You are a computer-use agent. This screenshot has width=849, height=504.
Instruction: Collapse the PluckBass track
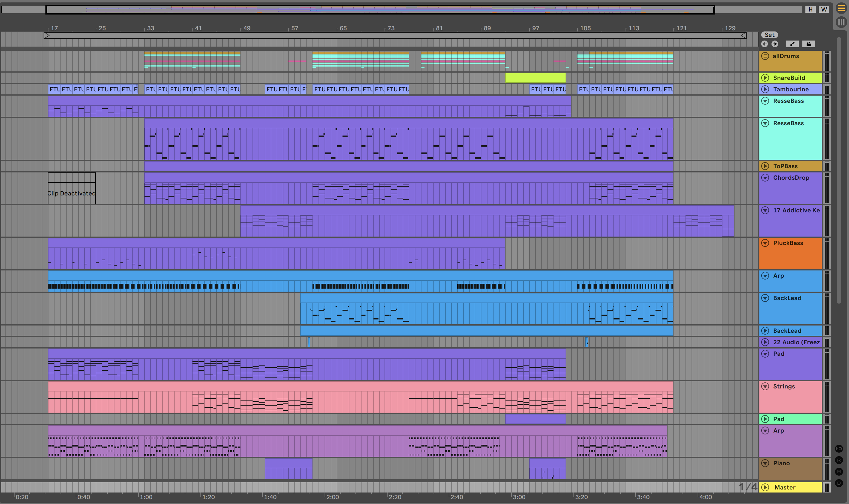coord(765,243)
